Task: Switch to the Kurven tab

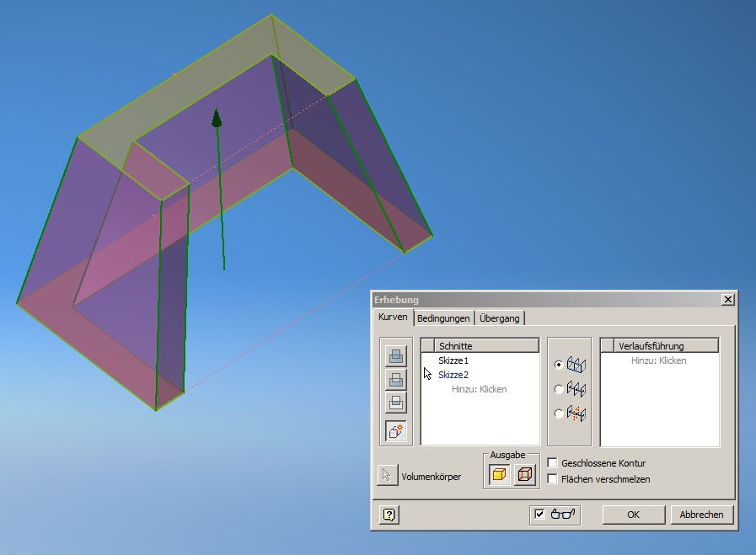Action: click(393, 317)
